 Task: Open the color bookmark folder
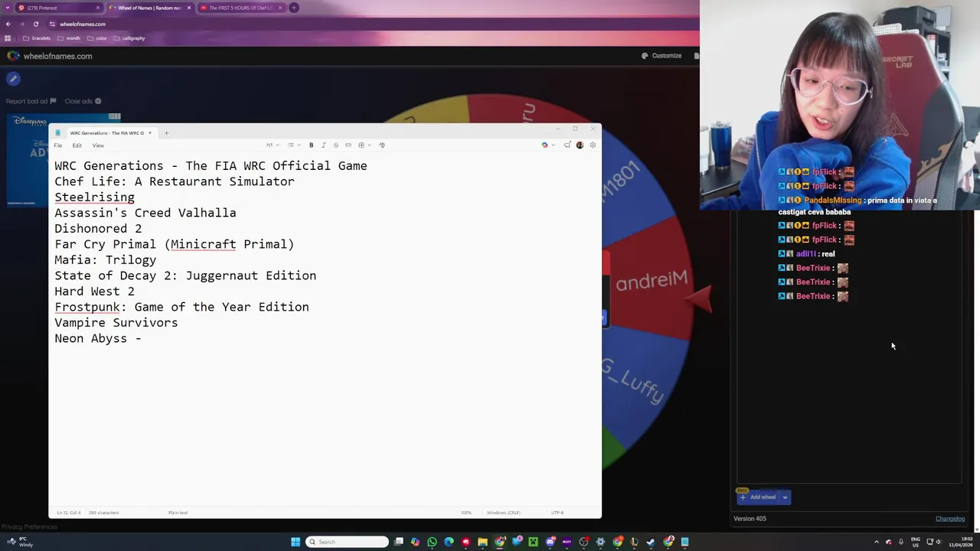[x=97, y=38]
